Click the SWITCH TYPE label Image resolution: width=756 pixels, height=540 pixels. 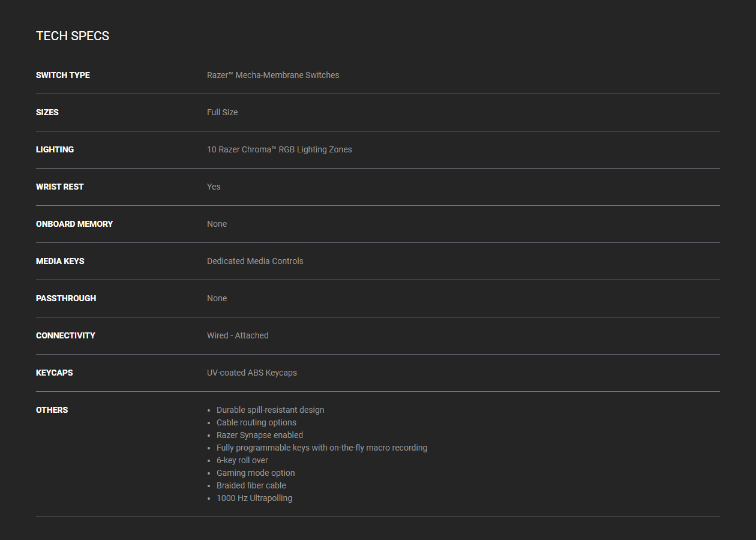point(63,75)
